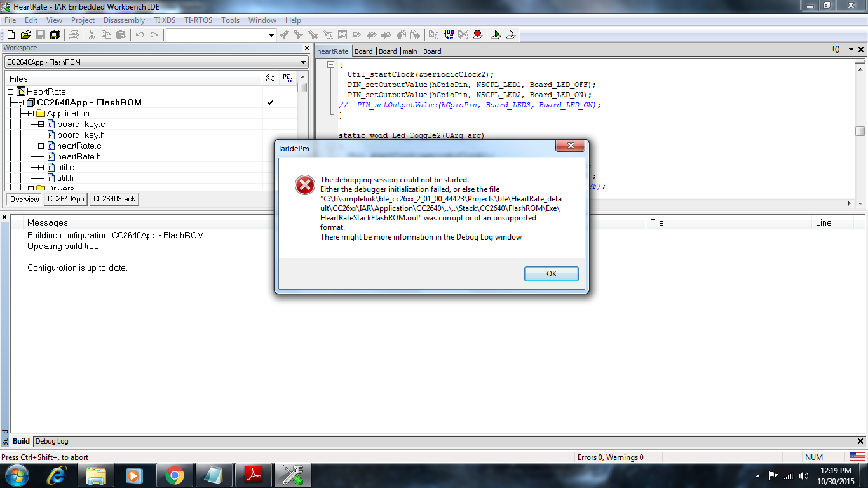Collapse the Application folder
The image size is (868, 488).
(x=31, y=113)
